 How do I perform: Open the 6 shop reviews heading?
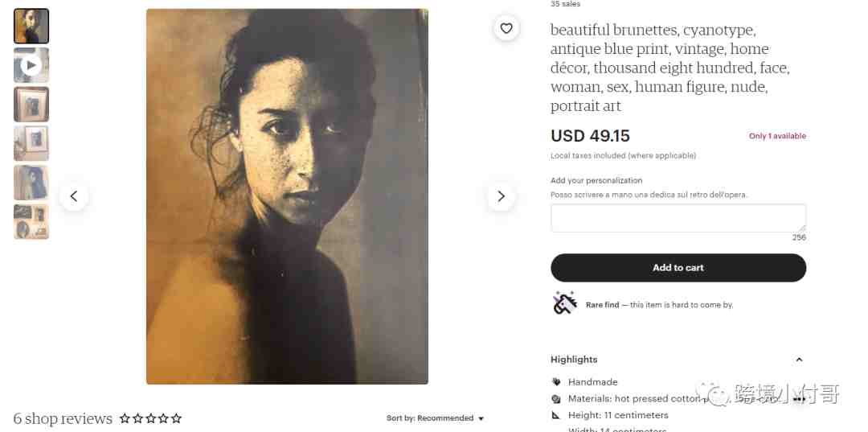click(x=63, y=418)
